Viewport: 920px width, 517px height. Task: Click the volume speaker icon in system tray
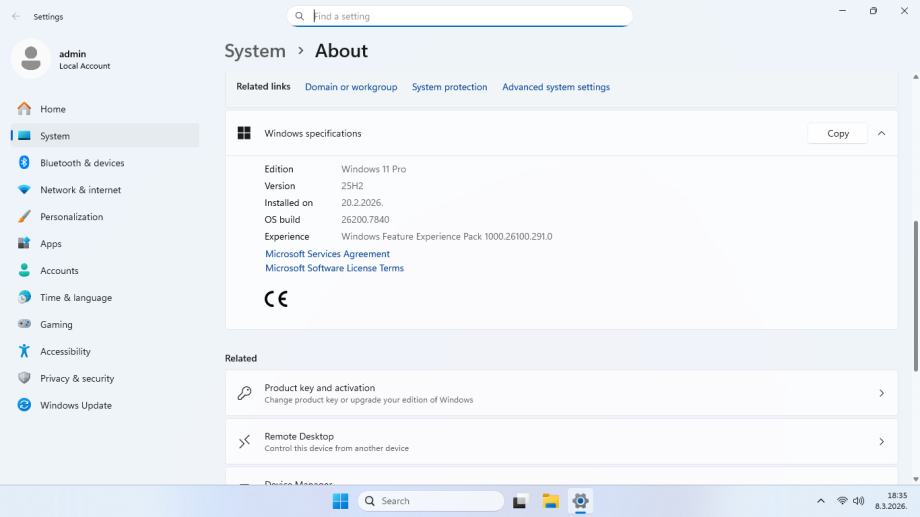(858, 501)
